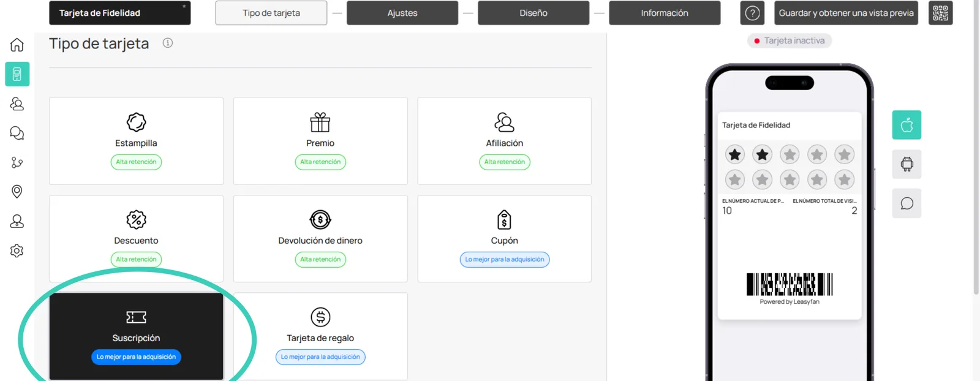Click Lo mejor para la adquisición under Cupón
Screen dimensions: 980x381
[x=505, y=259]
